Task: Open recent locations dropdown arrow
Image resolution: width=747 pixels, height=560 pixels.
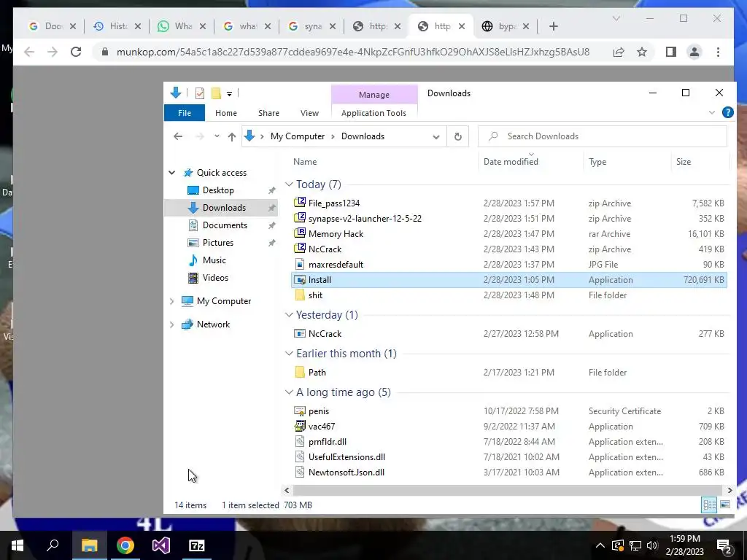Action: 217,136
